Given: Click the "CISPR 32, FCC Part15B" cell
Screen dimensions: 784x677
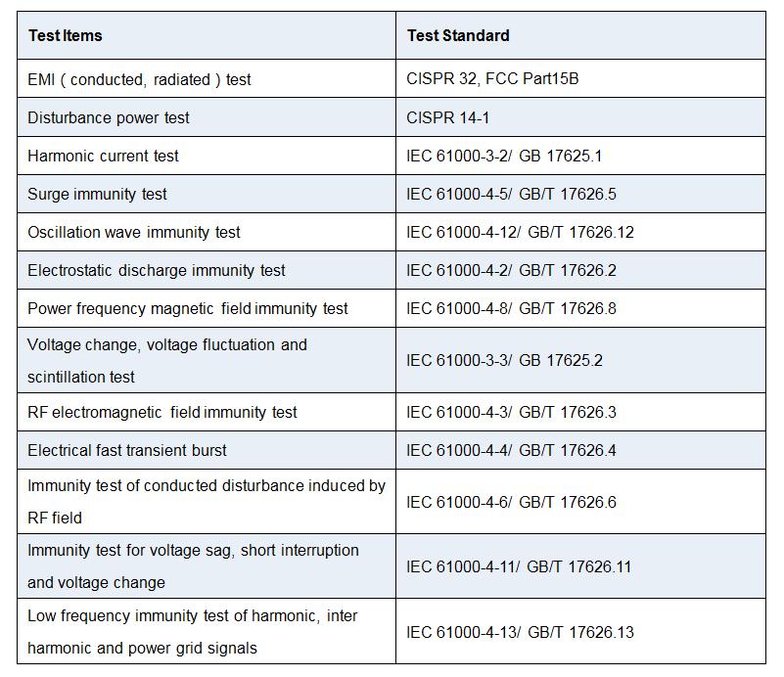Looking at the screenshot, I should pos(492,79).
